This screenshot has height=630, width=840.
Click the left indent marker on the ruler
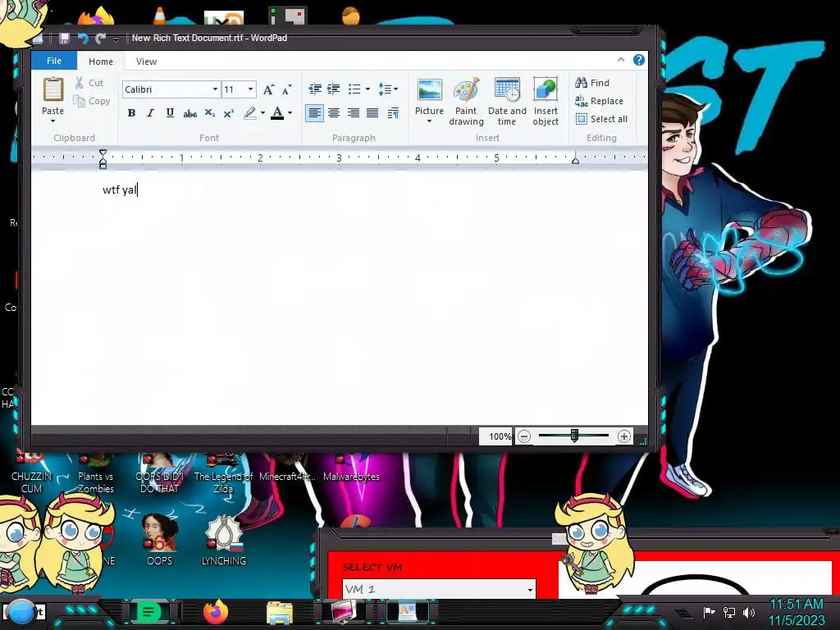pyautogui.click(x=103, y=160)
